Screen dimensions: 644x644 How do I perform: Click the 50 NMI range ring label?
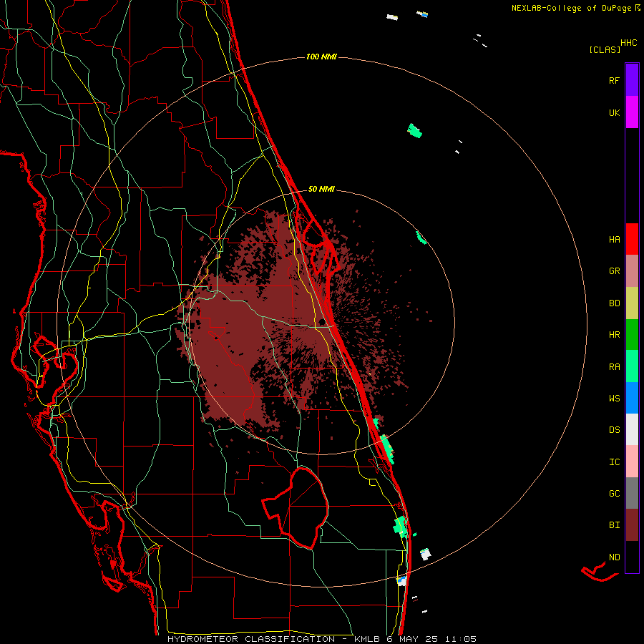pos(321,189)
